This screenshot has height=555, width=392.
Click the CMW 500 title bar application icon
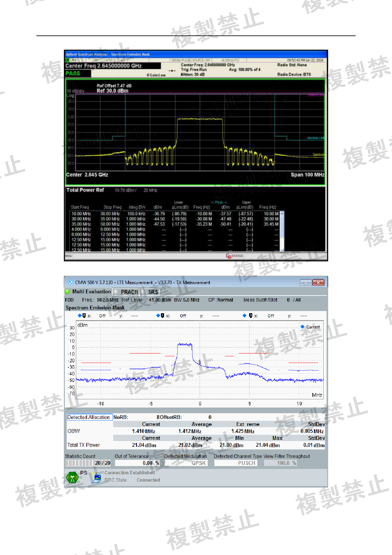tap(70, 282)
